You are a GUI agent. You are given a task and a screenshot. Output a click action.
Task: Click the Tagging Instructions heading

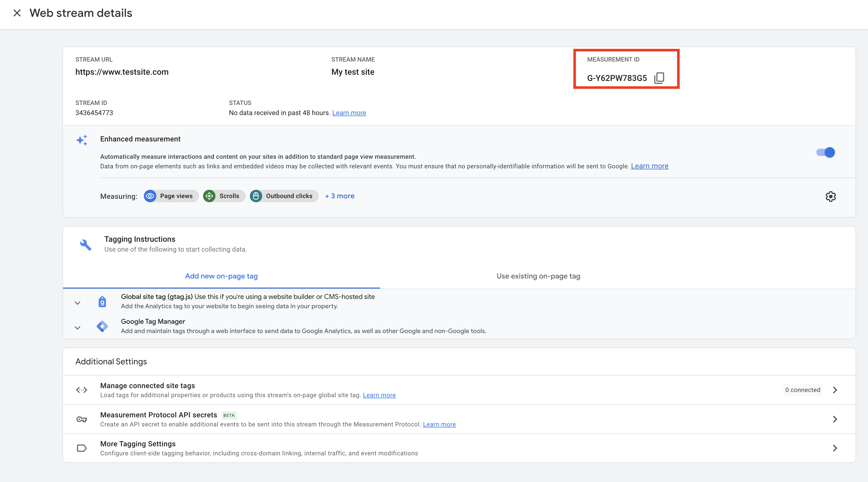(140, 239)
